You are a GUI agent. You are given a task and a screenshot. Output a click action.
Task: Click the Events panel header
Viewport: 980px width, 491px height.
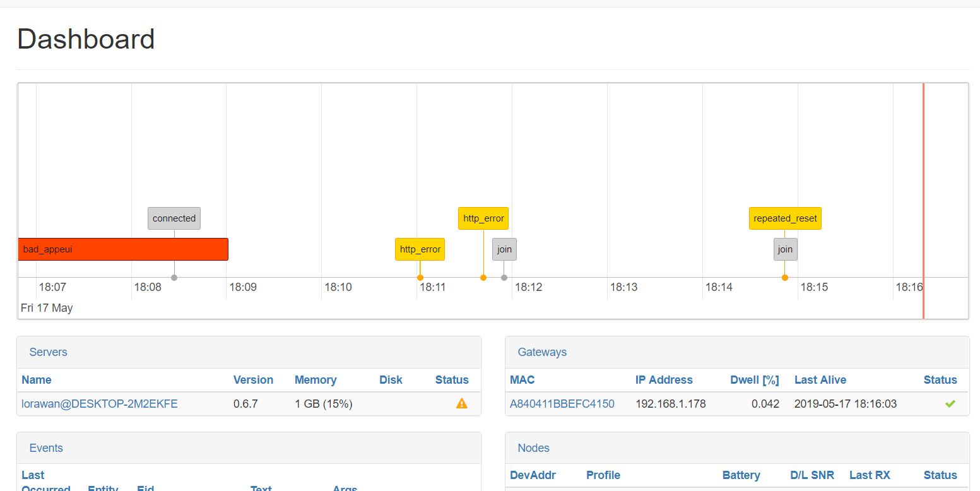pos(45,448)
